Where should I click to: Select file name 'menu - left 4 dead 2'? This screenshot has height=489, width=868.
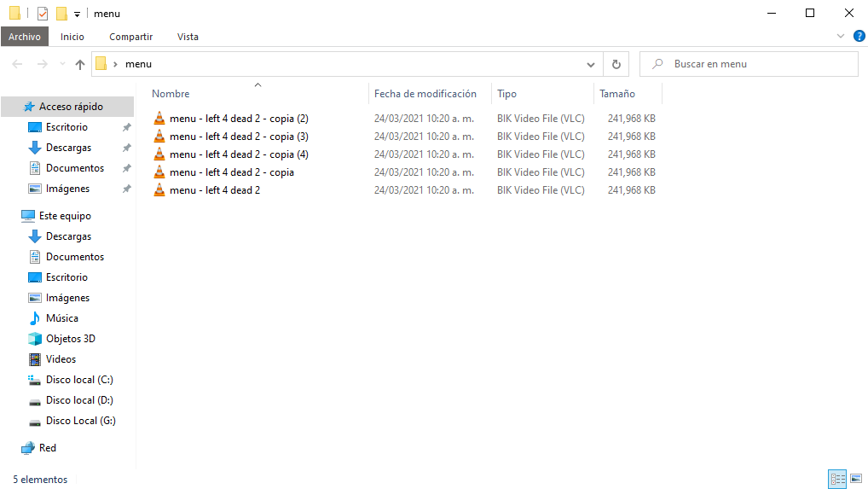[215, 190]
